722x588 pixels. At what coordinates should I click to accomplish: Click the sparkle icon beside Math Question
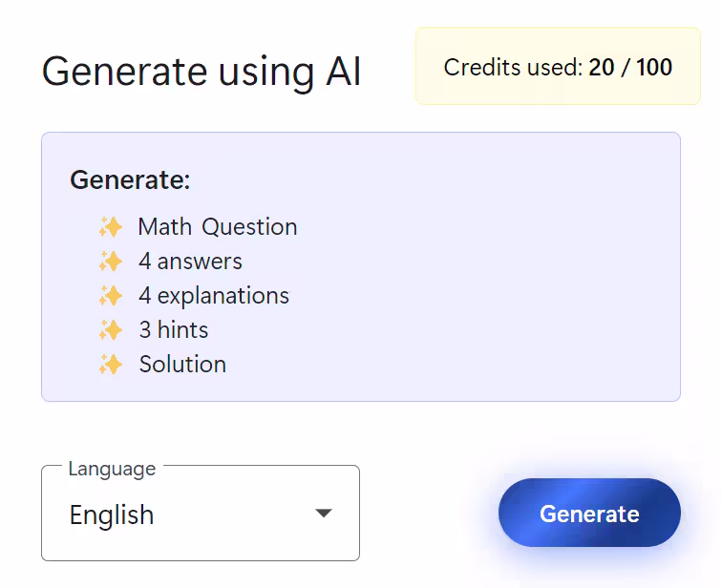tap(111, 227)
